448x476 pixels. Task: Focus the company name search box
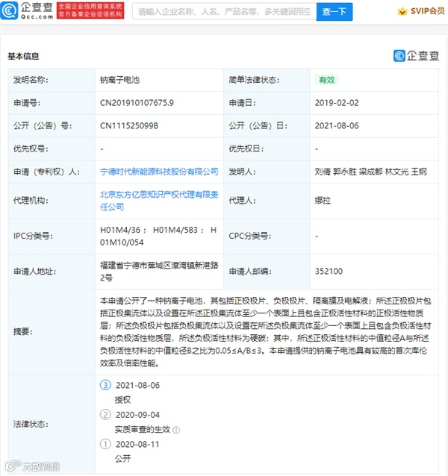[225, 11]
